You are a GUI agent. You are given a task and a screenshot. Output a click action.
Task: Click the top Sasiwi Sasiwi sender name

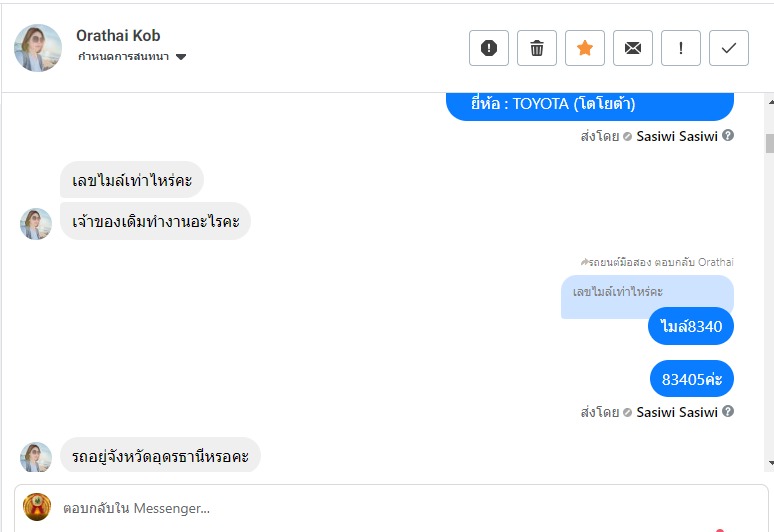point(677,136)
